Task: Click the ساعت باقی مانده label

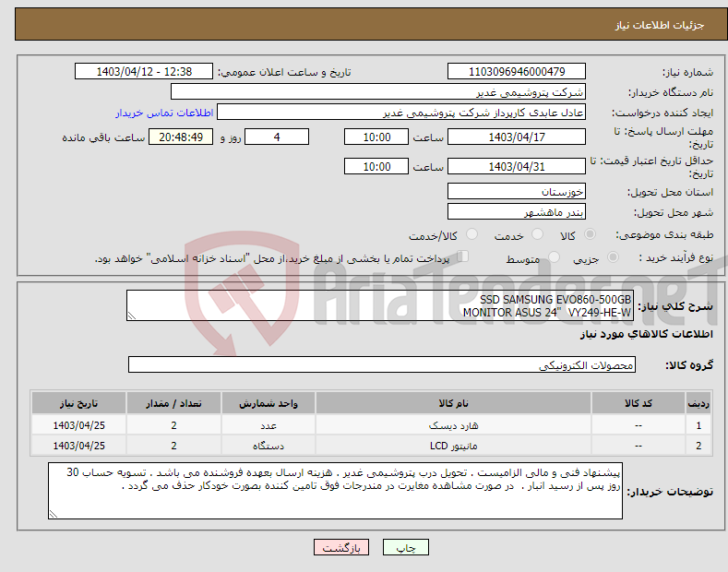Action: (x=103, y=137)
